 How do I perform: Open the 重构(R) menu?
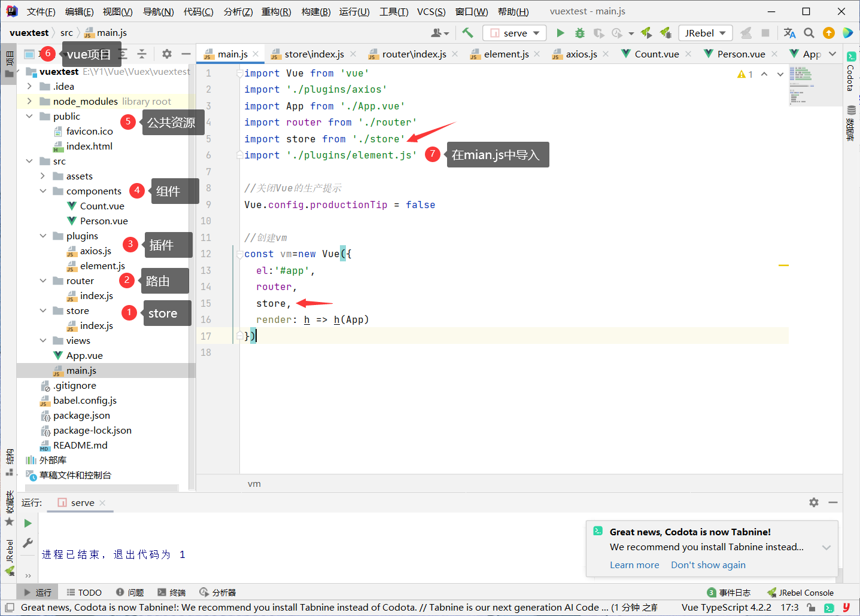point(276,11)
